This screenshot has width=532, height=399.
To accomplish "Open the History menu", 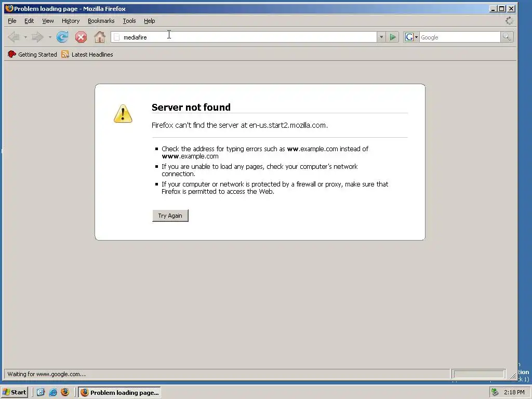I will (x=71, y=21).
